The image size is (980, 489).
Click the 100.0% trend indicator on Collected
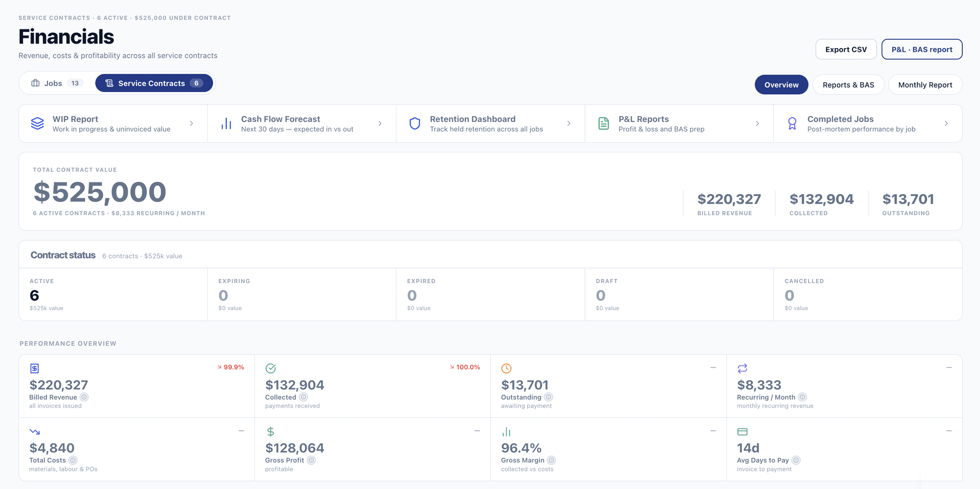(465, 367)
